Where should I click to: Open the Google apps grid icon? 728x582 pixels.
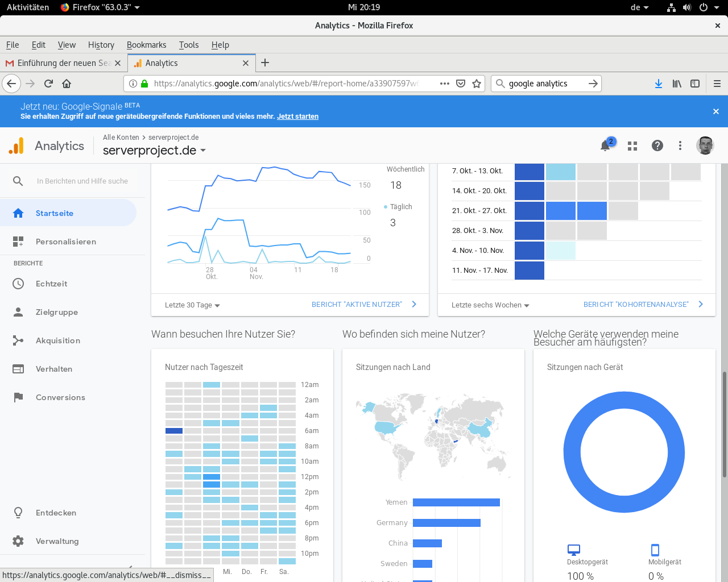632,146
